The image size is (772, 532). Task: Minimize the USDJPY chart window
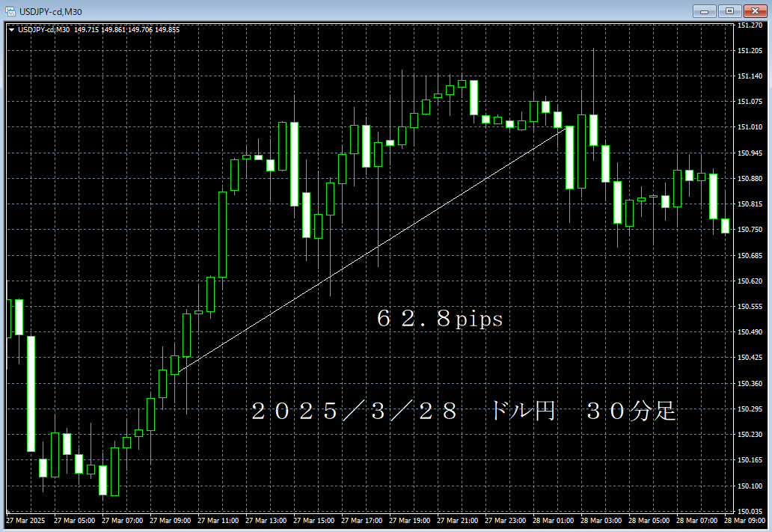click(x=704, y=11)
